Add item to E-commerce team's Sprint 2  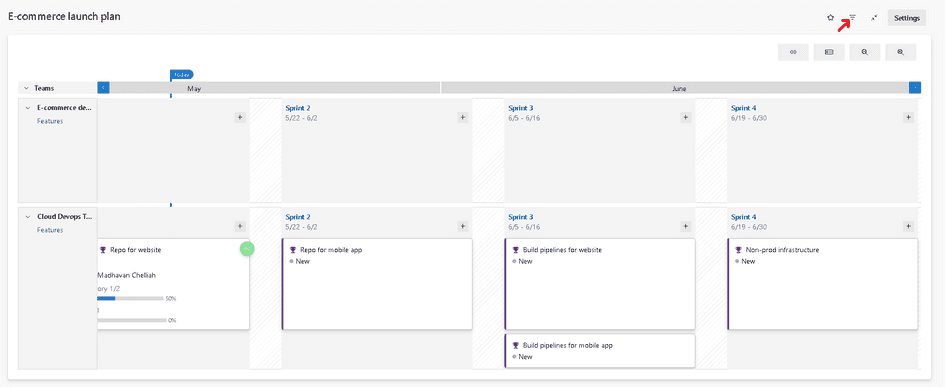(463, 118)
